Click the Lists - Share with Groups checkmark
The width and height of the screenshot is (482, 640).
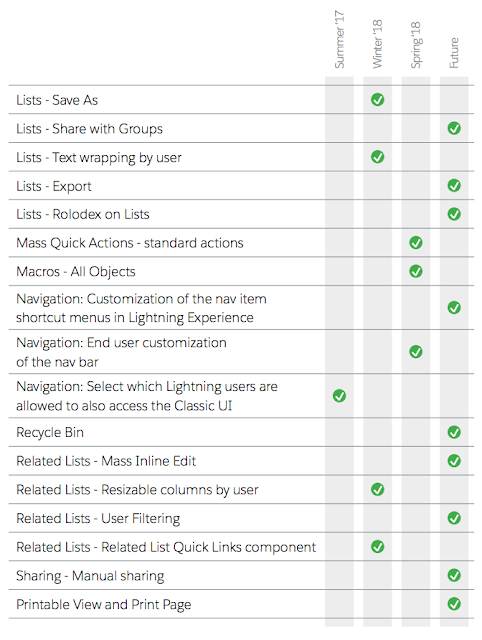454,128
